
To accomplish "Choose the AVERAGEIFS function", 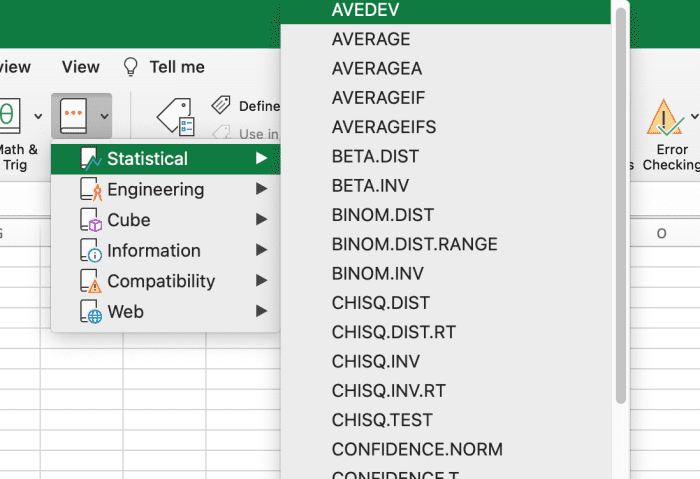I will point(384,127).
